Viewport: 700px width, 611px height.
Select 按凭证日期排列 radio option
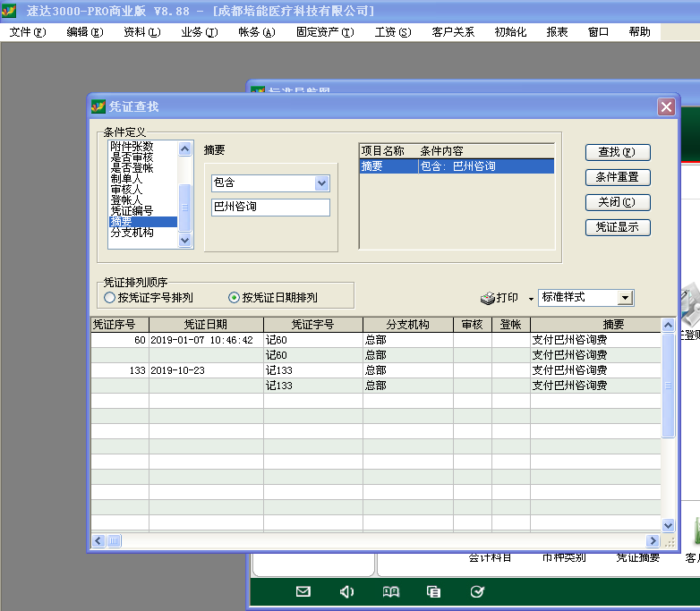[234, 298]
